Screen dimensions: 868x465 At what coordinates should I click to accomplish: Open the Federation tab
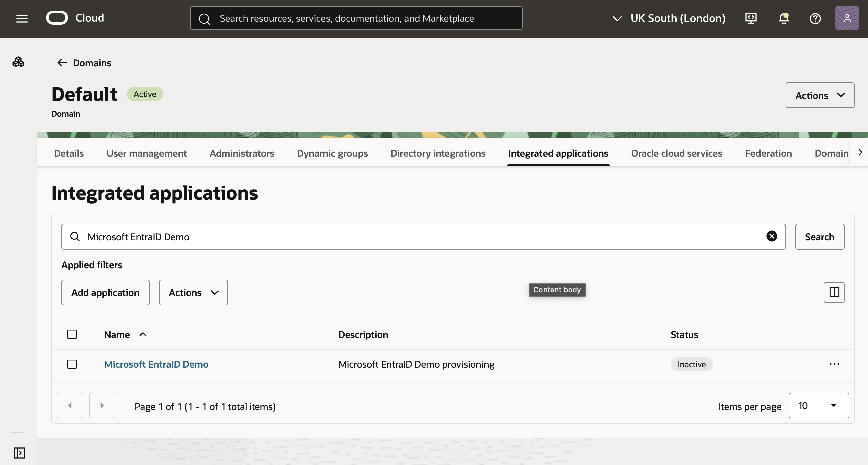pyautogui.click(x=768, y=153)
